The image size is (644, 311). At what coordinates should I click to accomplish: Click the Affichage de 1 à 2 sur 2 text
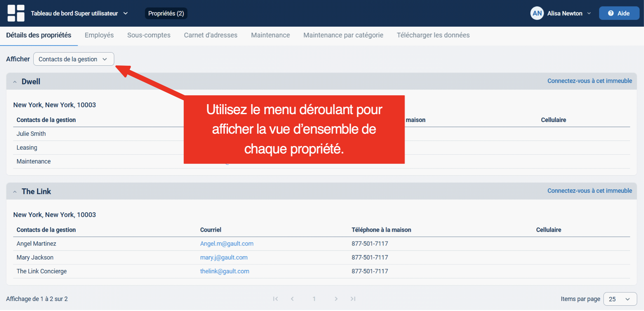(x=37, y=299)
